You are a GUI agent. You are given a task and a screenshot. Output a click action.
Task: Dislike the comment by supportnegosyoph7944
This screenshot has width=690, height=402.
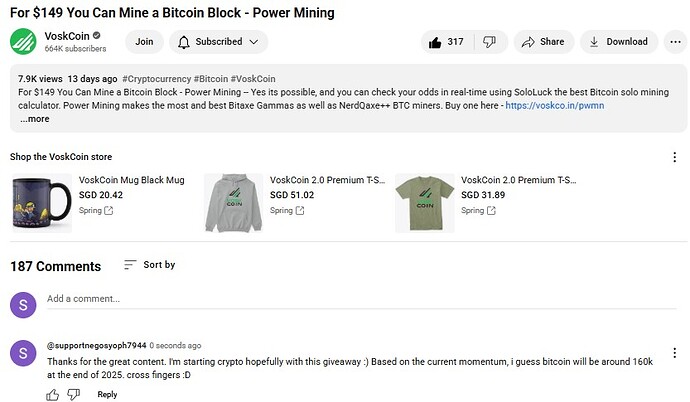(x=73, y=394)
